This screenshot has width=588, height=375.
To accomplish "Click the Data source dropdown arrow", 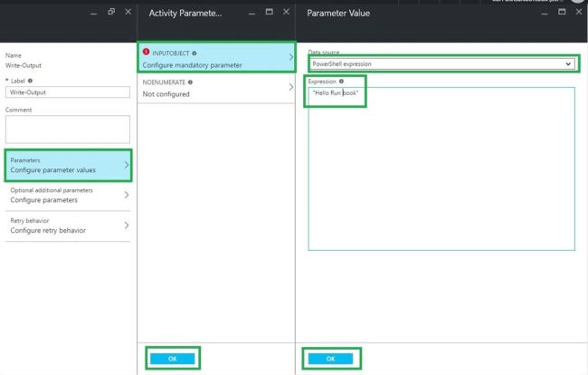I will coord(568,63).
